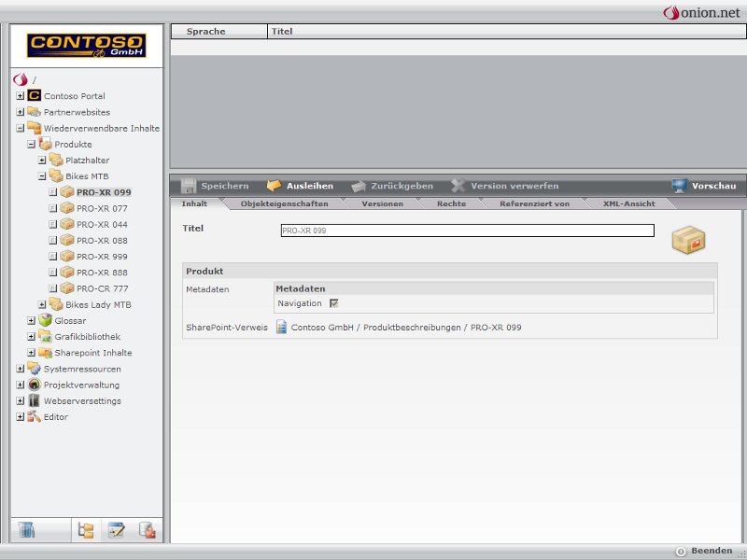This screenshot has height=560, width=747.
Task: Click the recycle bin icon in sidebar footer
Action: pos(27,530)
